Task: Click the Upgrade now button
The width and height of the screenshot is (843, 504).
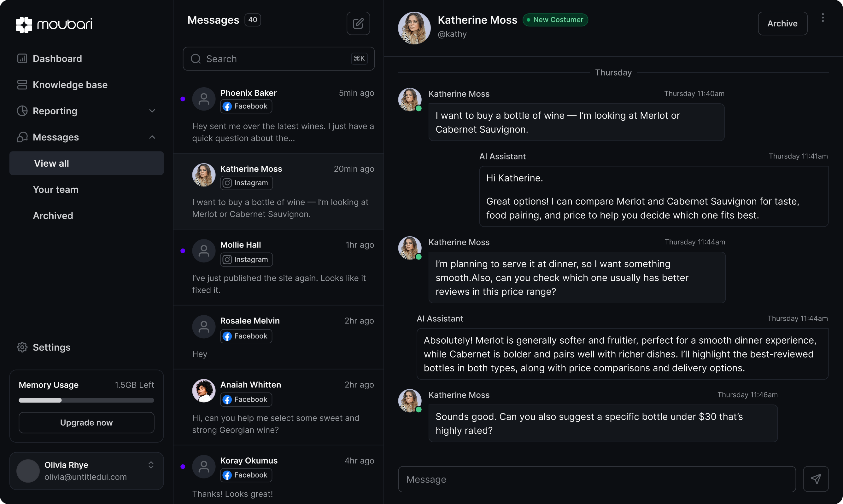Action: click(86, 422)
